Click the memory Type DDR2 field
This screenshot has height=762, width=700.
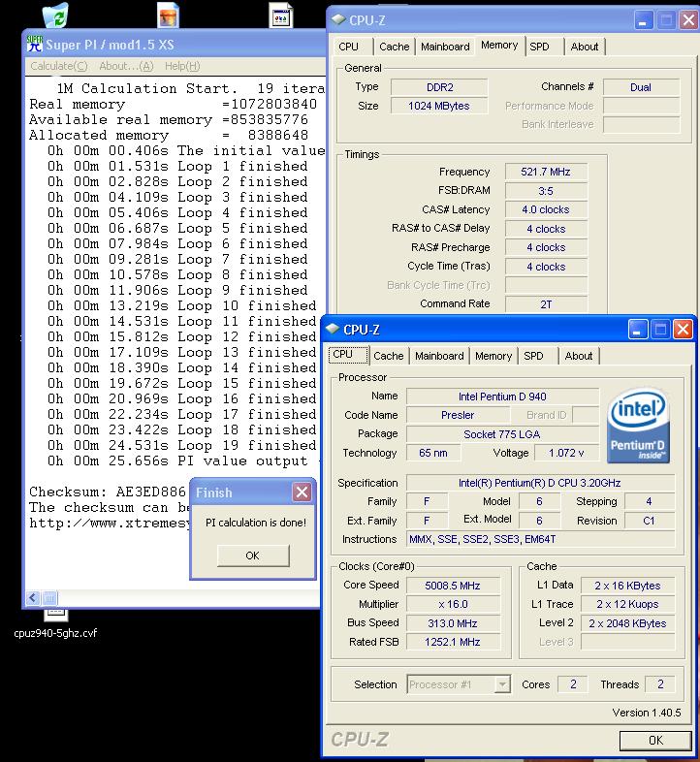point(439,87)
